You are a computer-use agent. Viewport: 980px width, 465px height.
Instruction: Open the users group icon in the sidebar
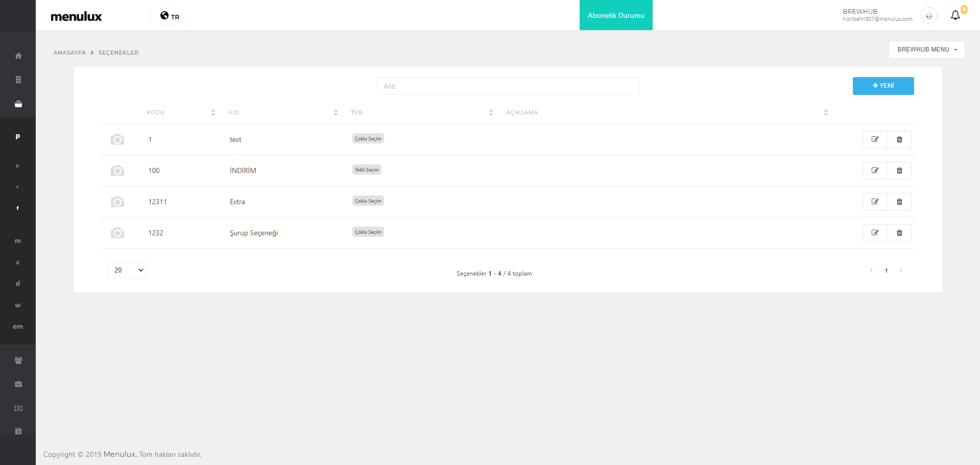tap(18, 360)
